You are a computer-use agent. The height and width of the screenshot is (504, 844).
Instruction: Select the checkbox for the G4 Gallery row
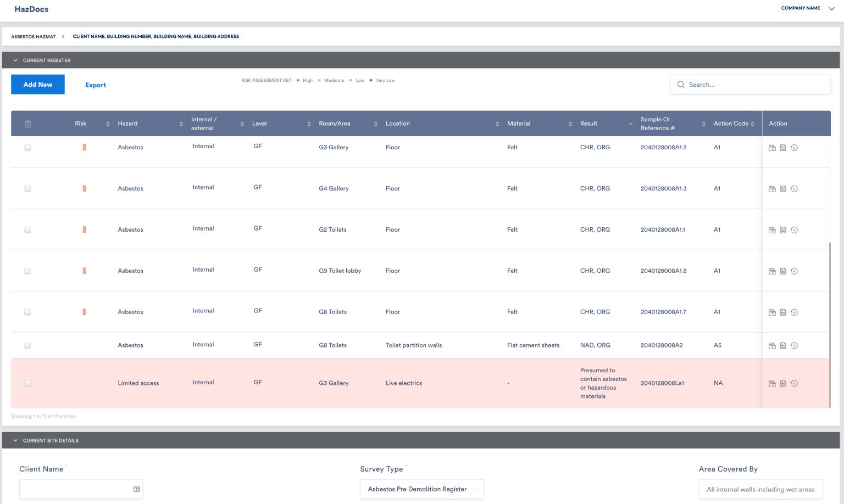(x=27, y=188)
